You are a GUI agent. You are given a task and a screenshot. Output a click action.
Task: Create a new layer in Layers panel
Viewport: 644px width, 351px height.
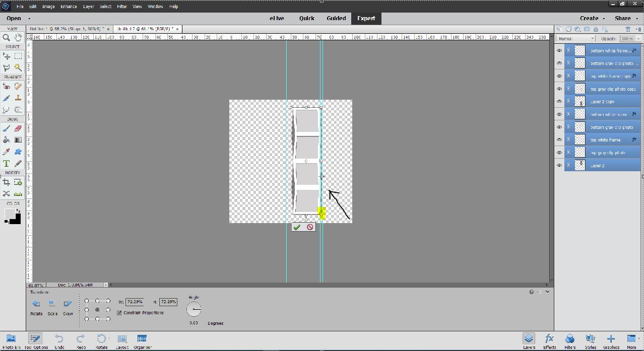click(x=559, y=29)
